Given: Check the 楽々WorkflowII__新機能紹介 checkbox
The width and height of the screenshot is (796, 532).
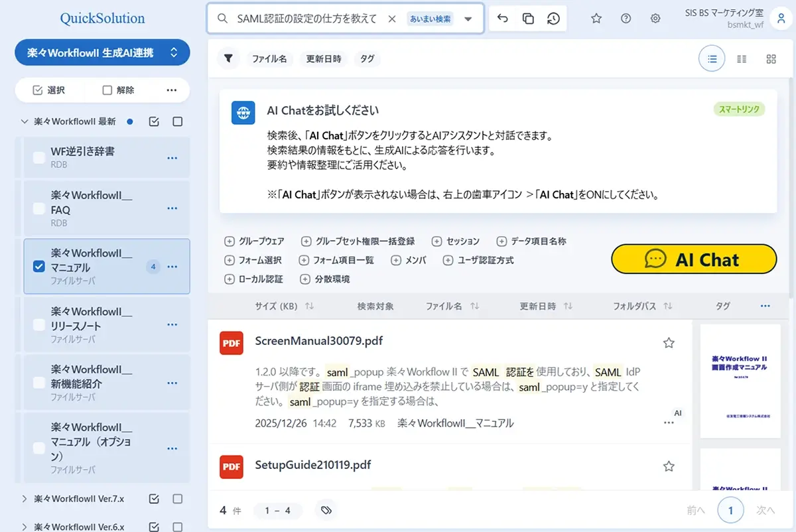Looking at the screenshot, I should (x=39, y=383).
